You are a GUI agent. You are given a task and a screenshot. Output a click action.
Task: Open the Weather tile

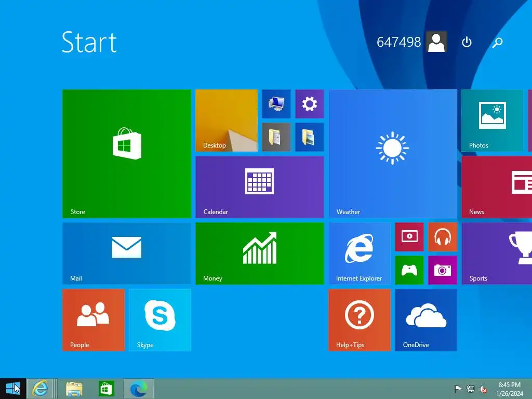(393, 153)
